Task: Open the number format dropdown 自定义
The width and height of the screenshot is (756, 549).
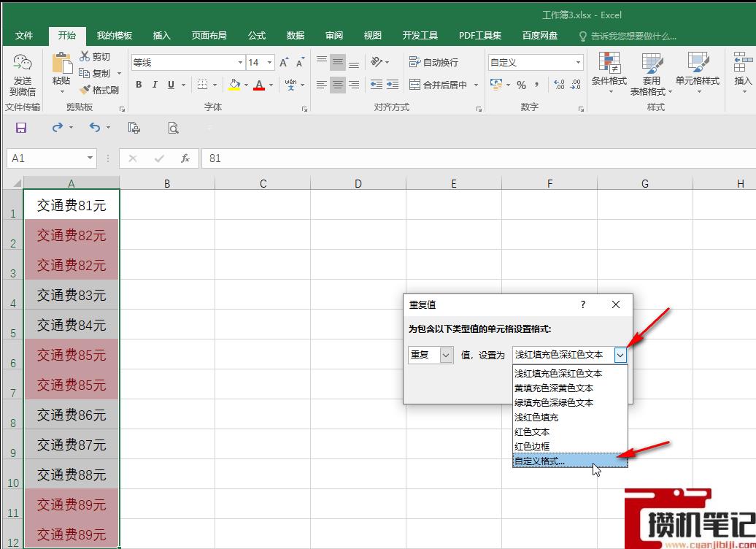Action: point(578,62)
